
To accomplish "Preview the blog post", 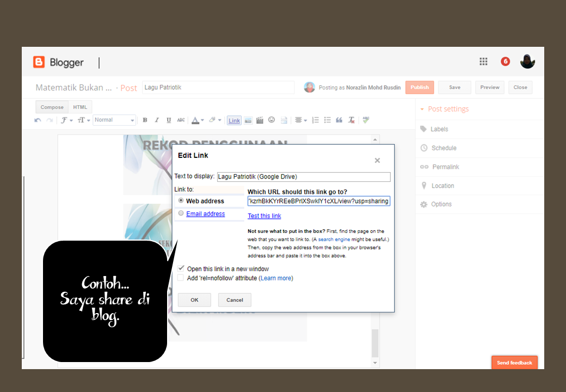I will tap(490, 87).
